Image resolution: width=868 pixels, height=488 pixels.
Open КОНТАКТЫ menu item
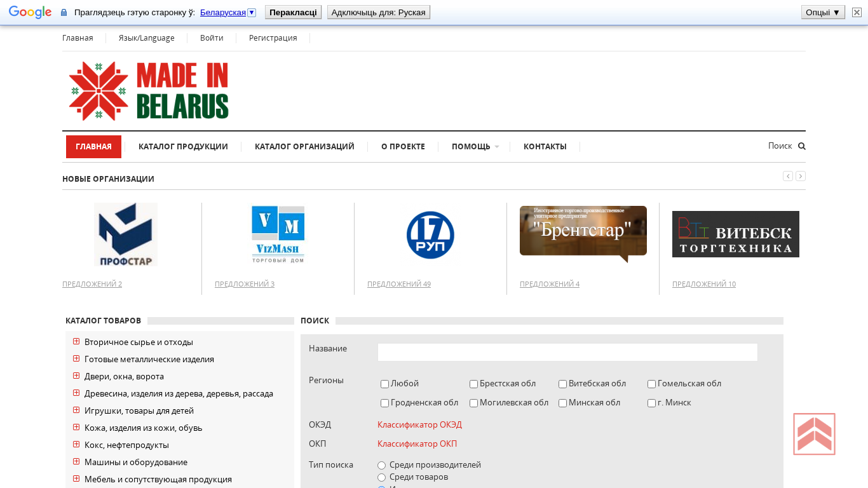click(x=545, y=147)
